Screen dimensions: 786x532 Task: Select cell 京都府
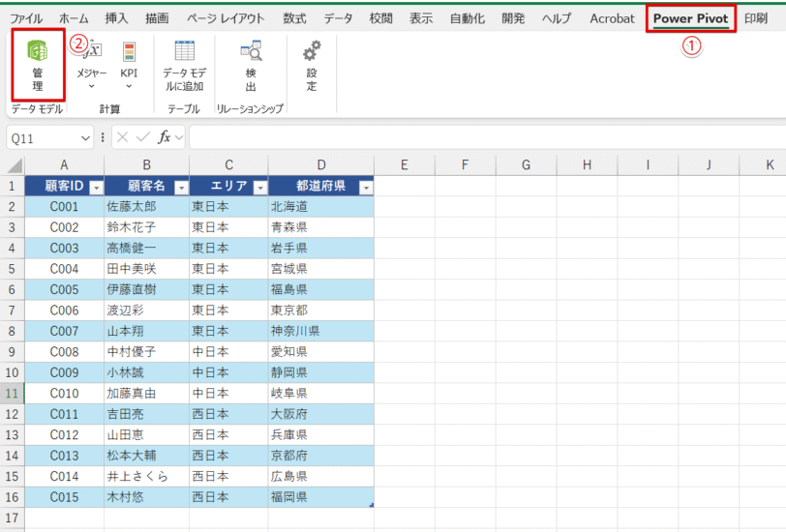(320, 456)
